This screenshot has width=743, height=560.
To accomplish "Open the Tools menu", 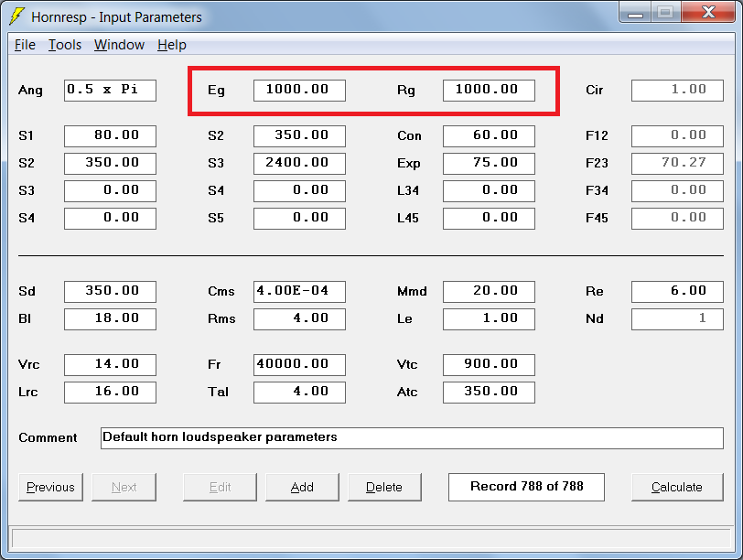I will coord(65,45).
